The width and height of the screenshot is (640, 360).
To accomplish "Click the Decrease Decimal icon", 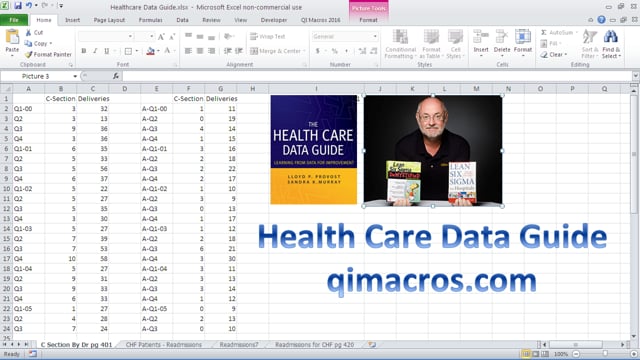I will tap(373, 51).
